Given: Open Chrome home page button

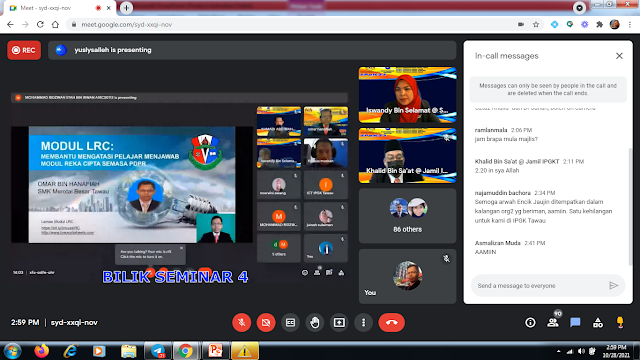Looking at the screenshot, I should 55,24.
